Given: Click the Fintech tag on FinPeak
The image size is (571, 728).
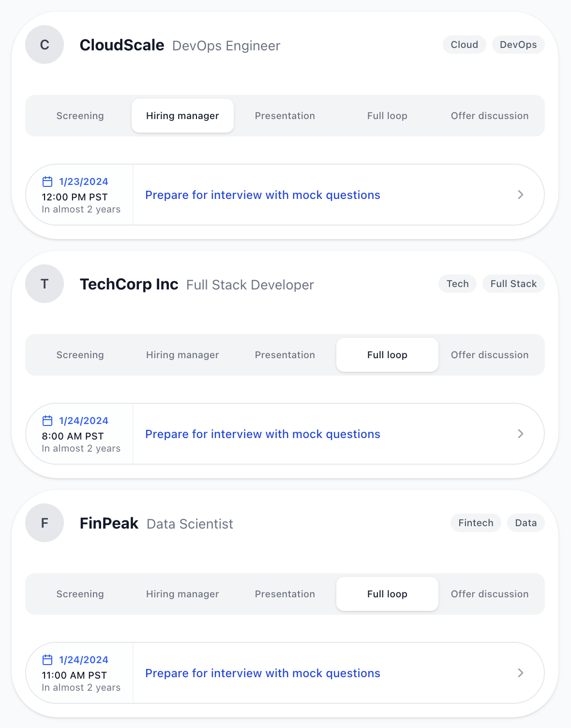Looking at the screenshot, I should pos(476,523).
